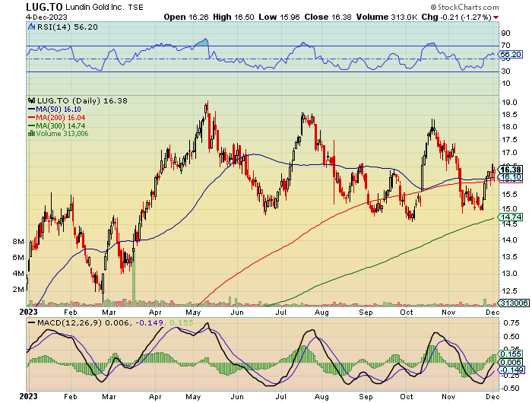Screen dimensions: 532x403
Task: Click the RSI(14) 56.20 legend label
Action: tap(67, 27)
